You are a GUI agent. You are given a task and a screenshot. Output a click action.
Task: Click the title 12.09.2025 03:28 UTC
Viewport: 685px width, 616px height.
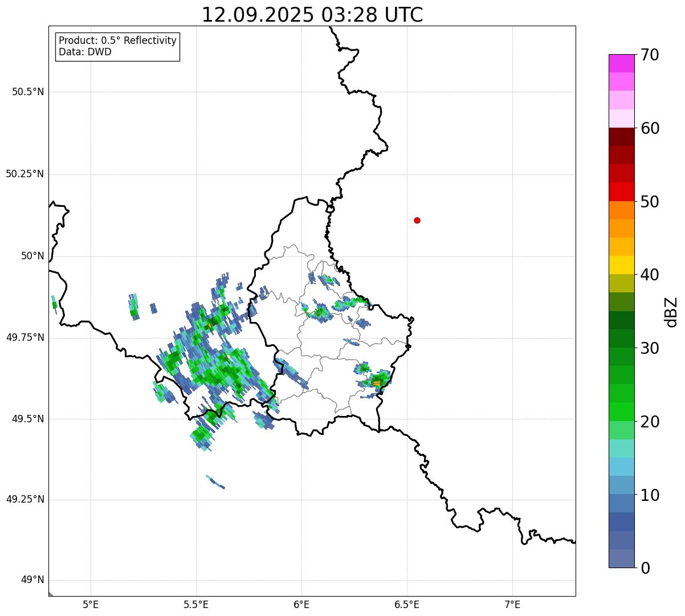click(x=312, y=15)
